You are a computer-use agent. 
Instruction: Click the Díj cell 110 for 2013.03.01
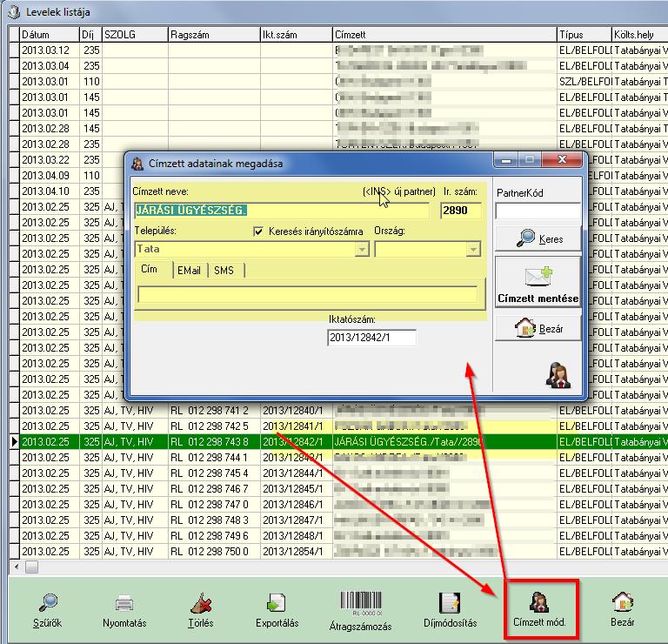coord(90,82)
